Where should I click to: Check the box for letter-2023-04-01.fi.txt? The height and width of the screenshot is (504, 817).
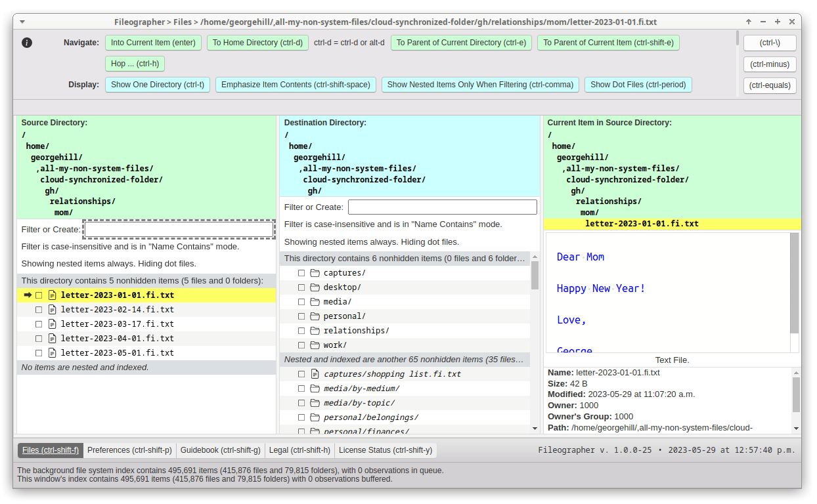pyautogui.click(x=39, y=339)
